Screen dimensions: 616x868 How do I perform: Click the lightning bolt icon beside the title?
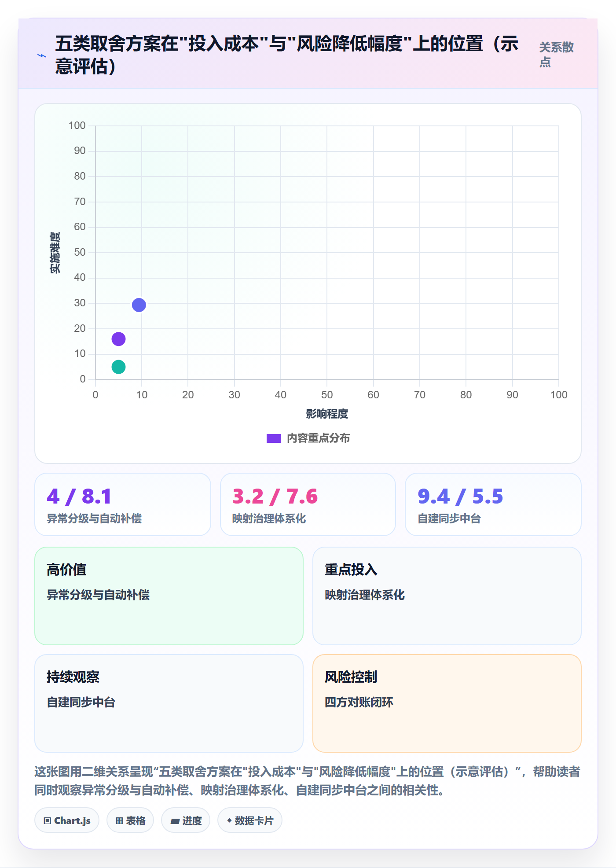(x=42, y=56)
